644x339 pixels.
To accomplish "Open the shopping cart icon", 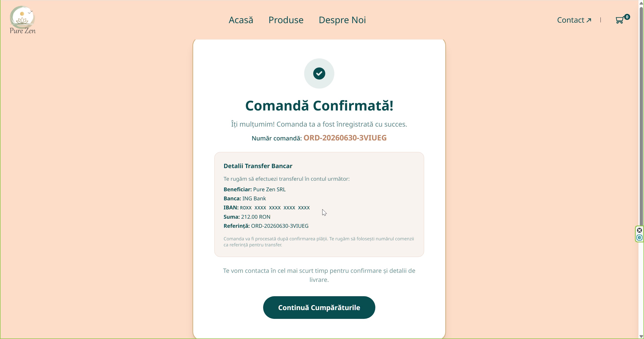I will [x=619, y=20].
